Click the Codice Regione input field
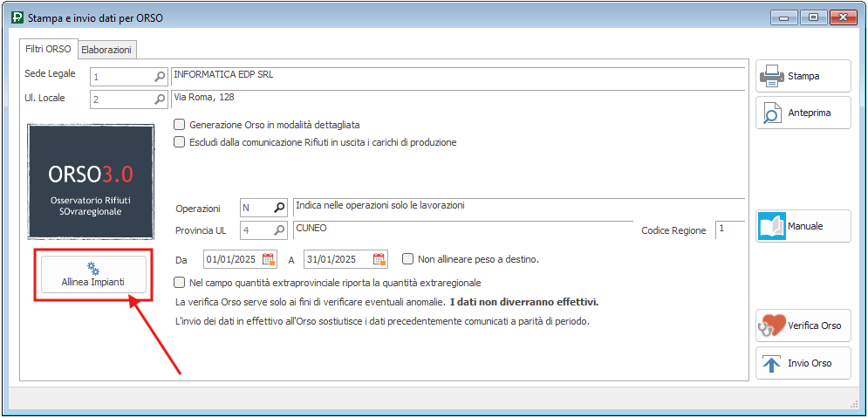868x418 pixels. [x=729, y=230]
